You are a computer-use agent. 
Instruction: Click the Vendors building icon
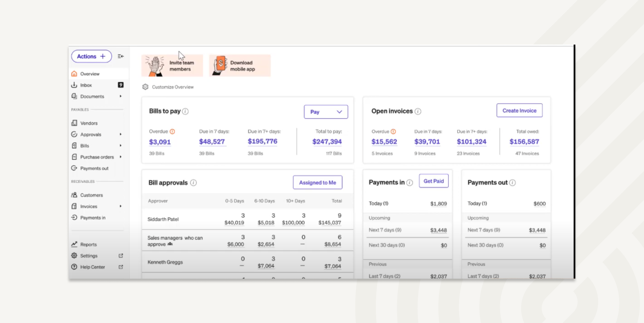coord(74,123)
